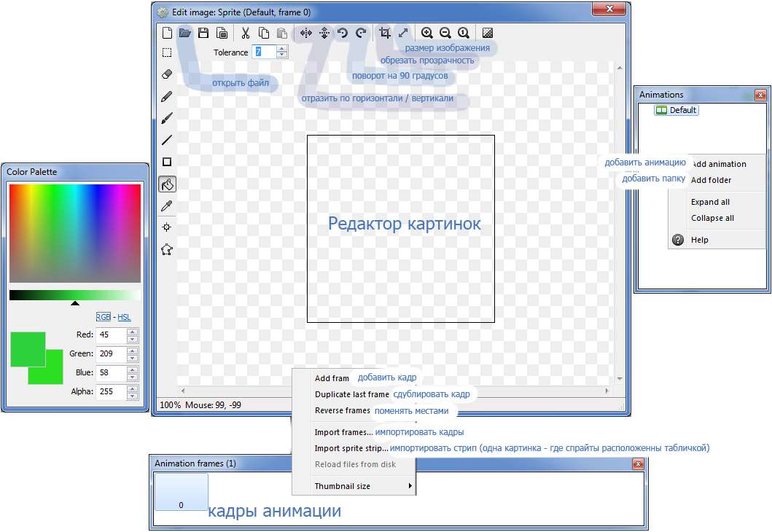Increase the Alpha value with up arrow
772x532 pixels.
pyautogui.click(x=132, y=388)
